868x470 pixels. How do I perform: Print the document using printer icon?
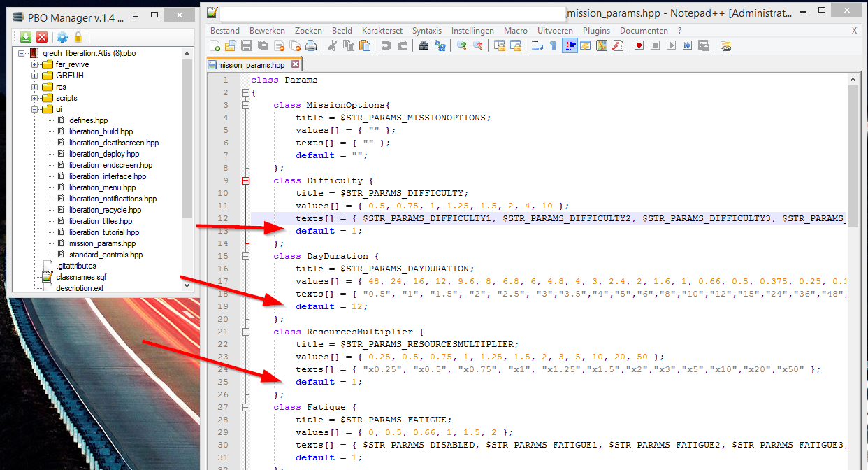pyautogui.click(x=311, y=45)
